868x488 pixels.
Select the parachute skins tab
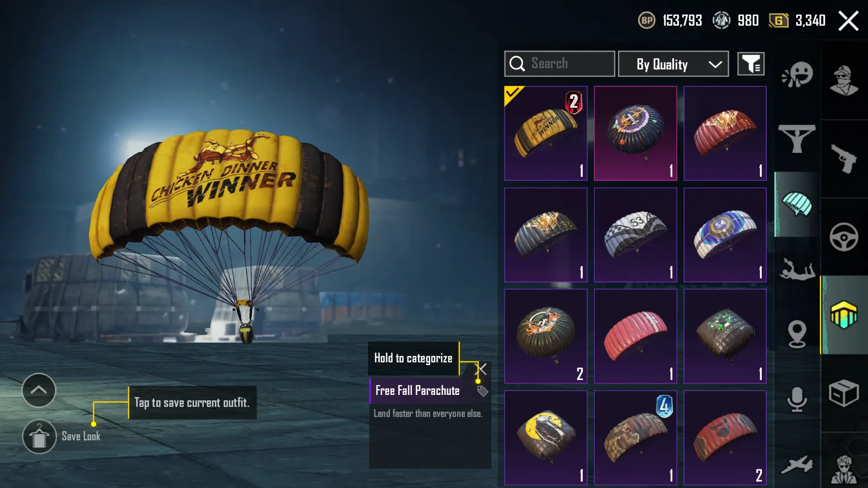(x=797, y=204)
